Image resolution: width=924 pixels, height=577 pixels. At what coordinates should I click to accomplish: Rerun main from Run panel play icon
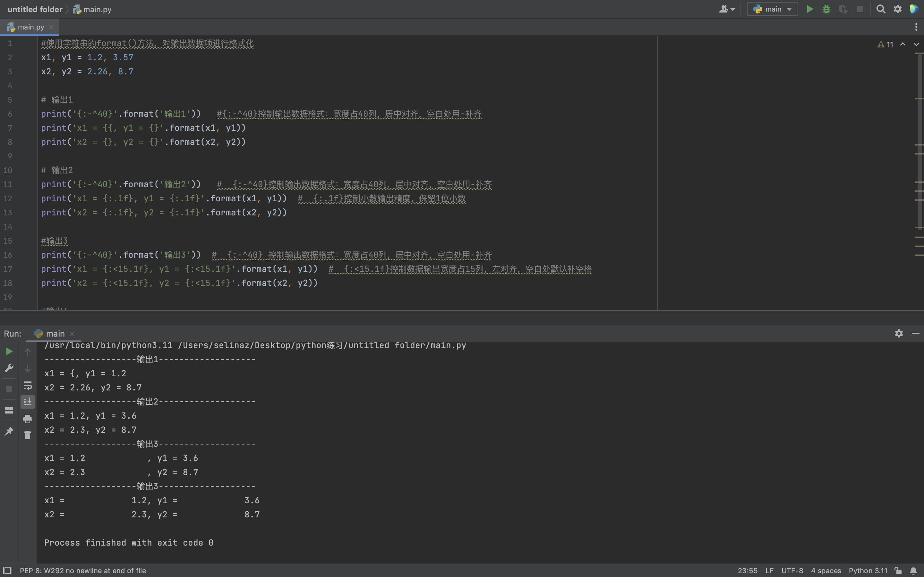(x=9, y=351)
